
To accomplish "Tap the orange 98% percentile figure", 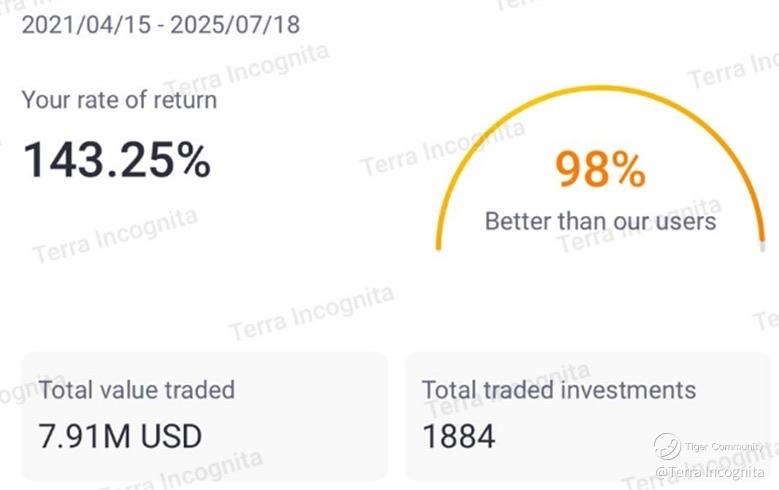I will [x=600, y=169].
